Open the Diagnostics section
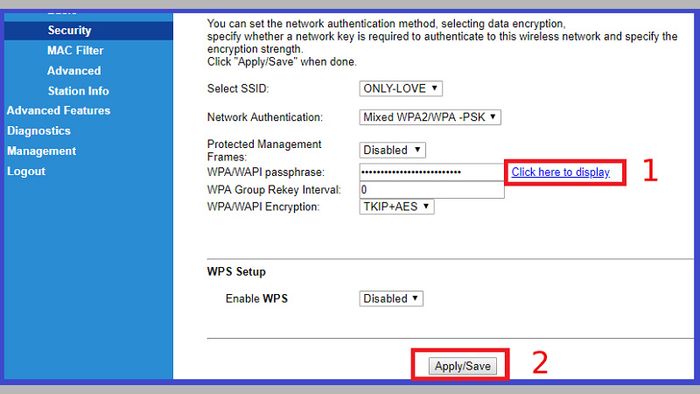The image size is (700, 394). coord(39,131)
